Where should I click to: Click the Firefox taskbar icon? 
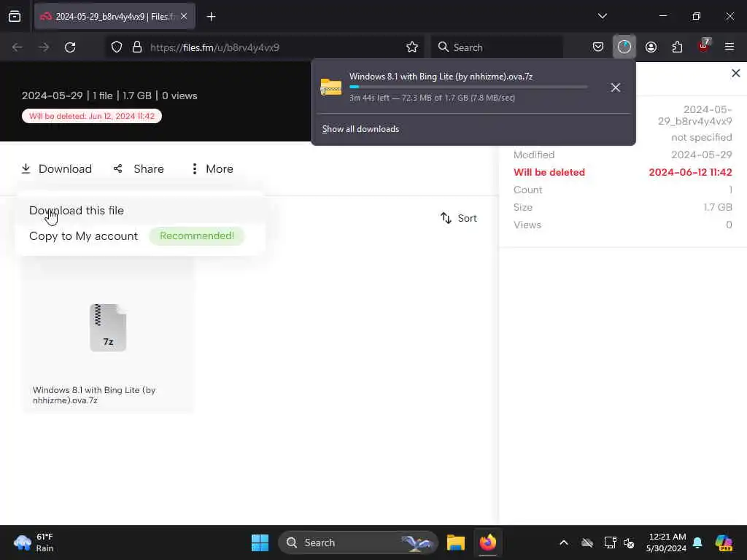pyautogui.click(x=487, y=542)
